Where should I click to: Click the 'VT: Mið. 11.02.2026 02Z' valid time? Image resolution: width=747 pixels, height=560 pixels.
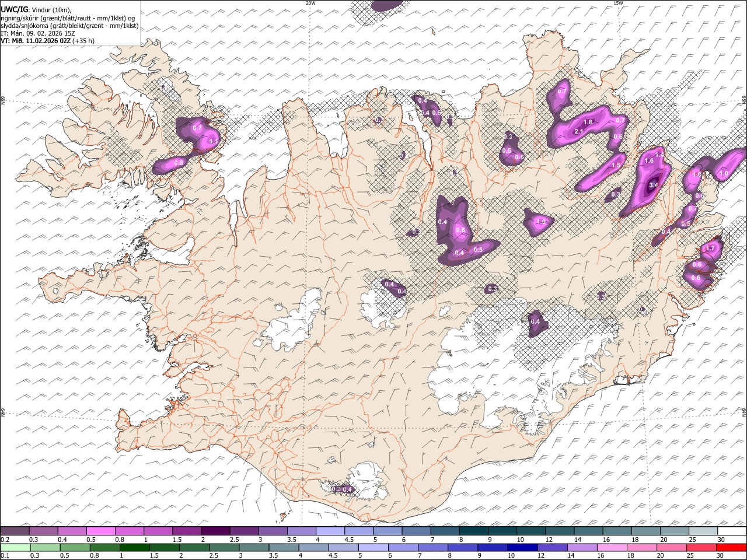(x=36, y=41)
